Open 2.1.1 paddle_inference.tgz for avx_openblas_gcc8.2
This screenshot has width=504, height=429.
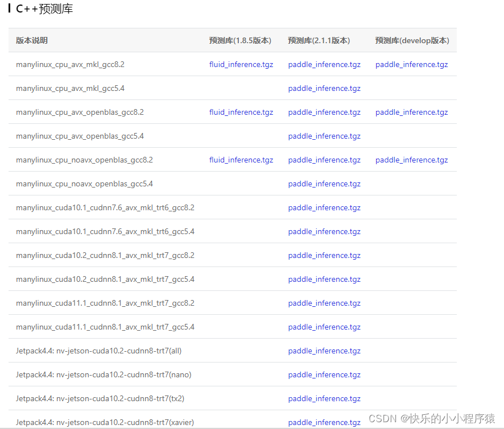click(324, 112)
